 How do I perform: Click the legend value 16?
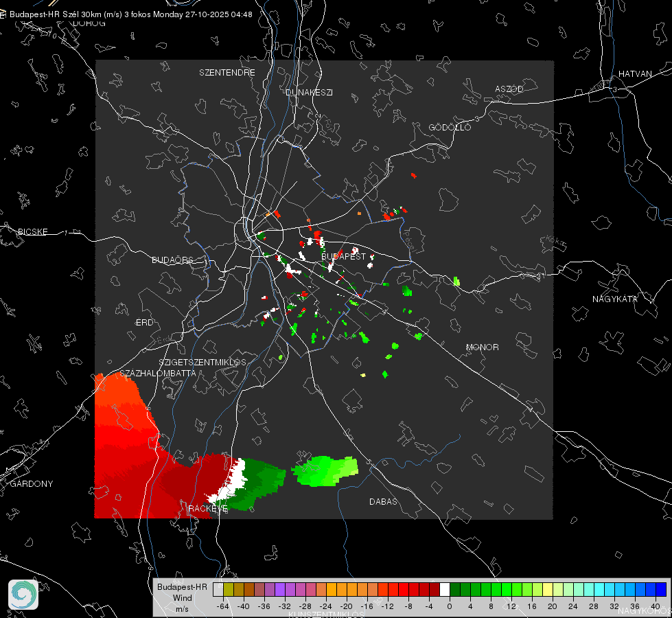point(532,606)
